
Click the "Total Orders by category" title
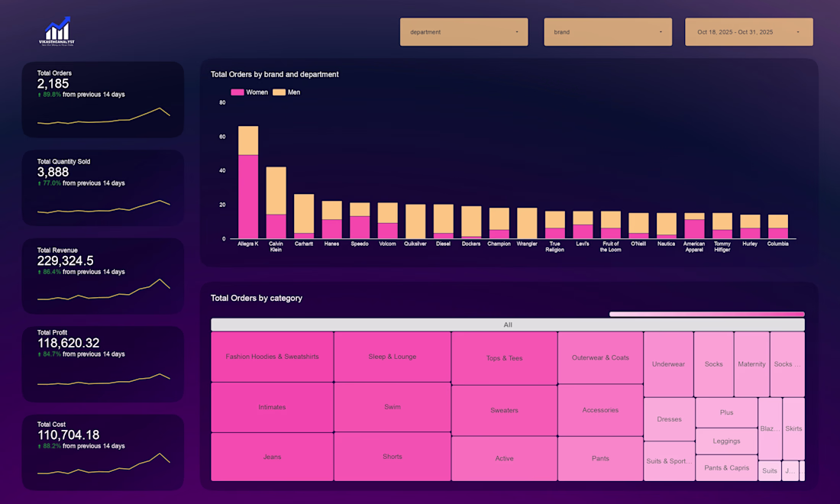(x=256, y=299)
